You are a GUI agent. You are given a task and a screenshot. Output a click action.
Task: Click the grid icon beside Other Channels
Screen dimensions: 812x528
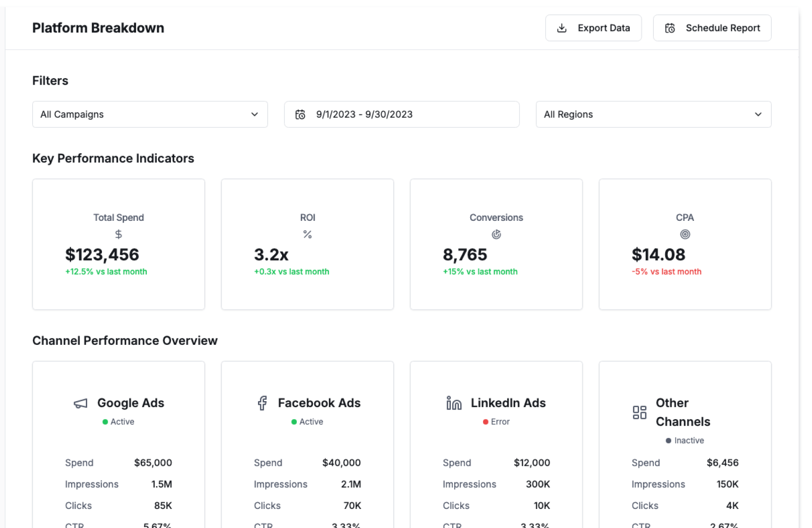click(639, 412)
